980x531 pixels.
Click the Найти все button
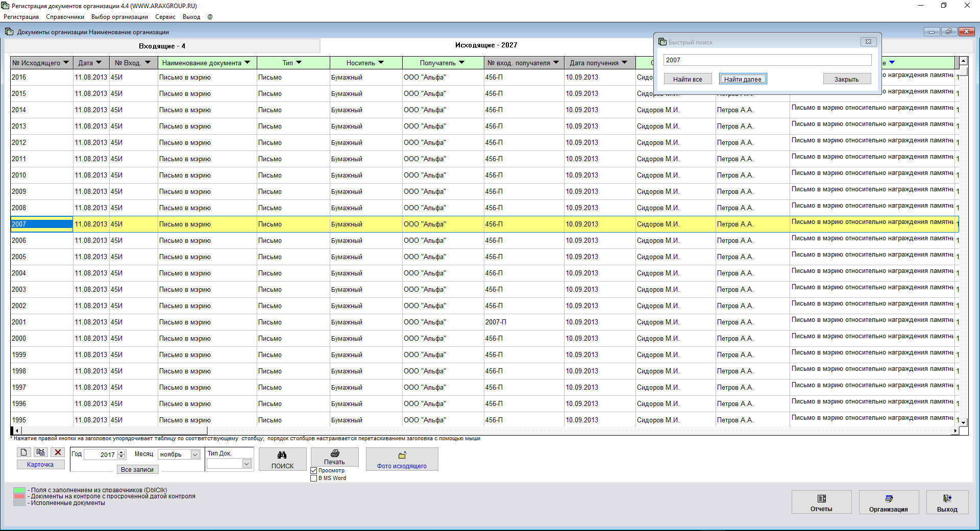687,79
